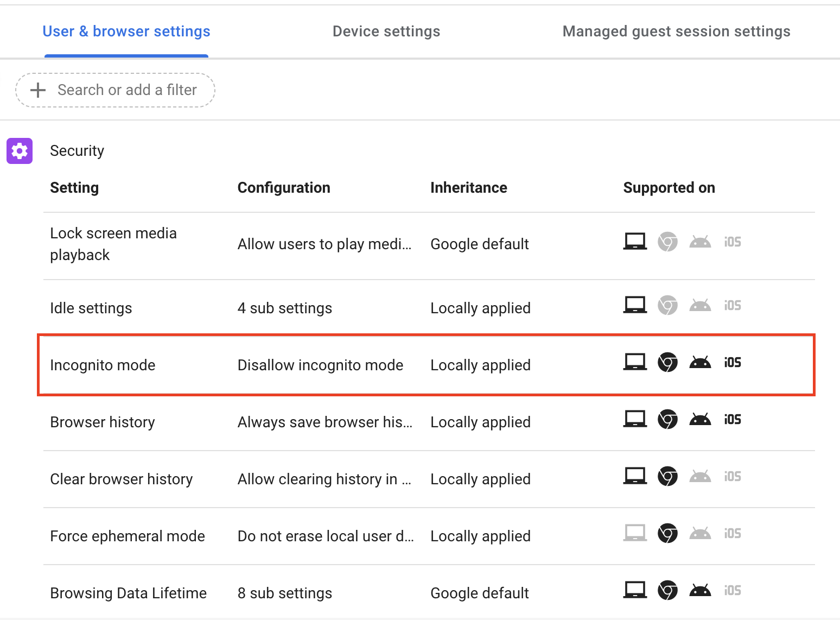Click the laptop icon on Idle settings row
The height and width of the screenshot is (620, 840).
pyautogui.click(x=634, y=305)
